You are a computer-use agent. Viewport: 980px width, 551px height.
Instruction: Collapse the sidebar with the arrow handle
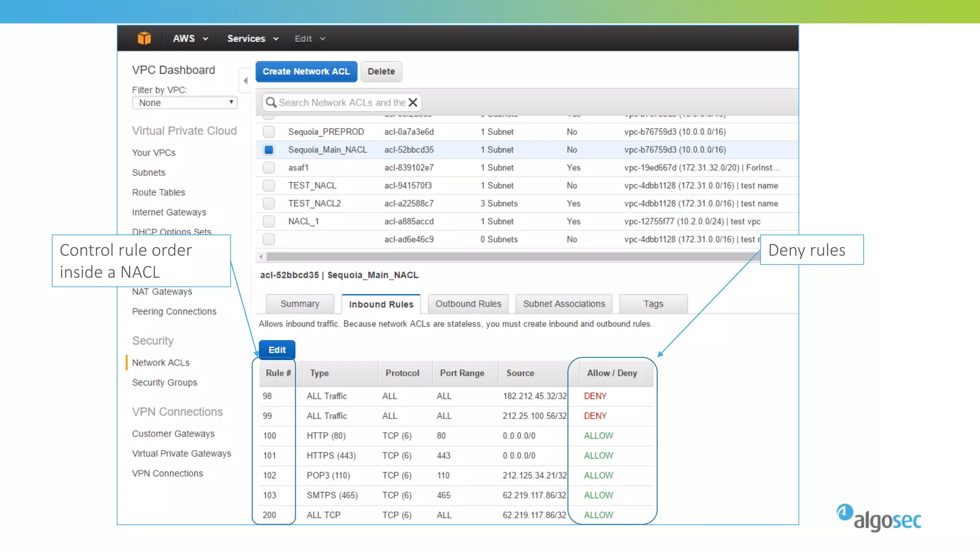245,81
